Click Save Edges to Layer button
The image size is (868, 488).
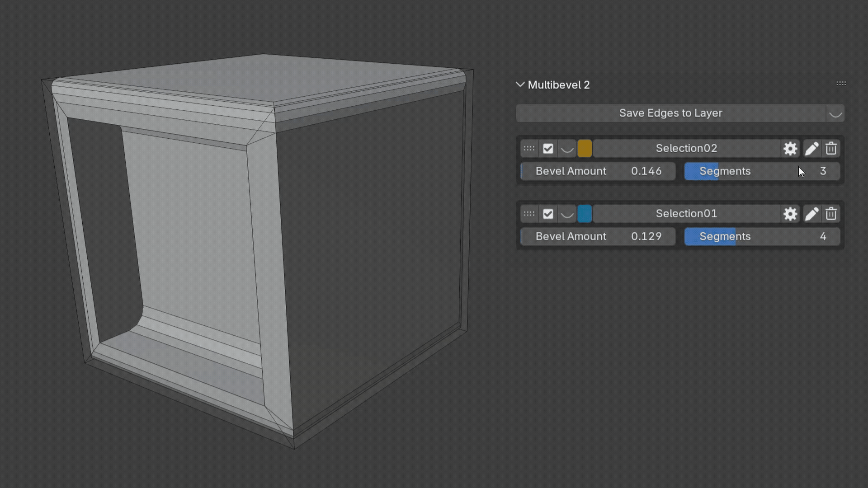[x=671, y=113]
